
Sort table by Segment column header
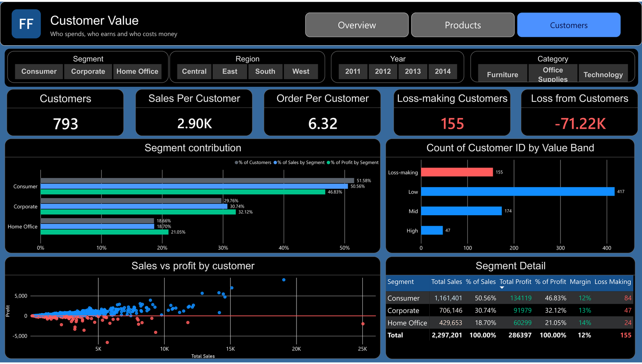click(x=400, y=282)
